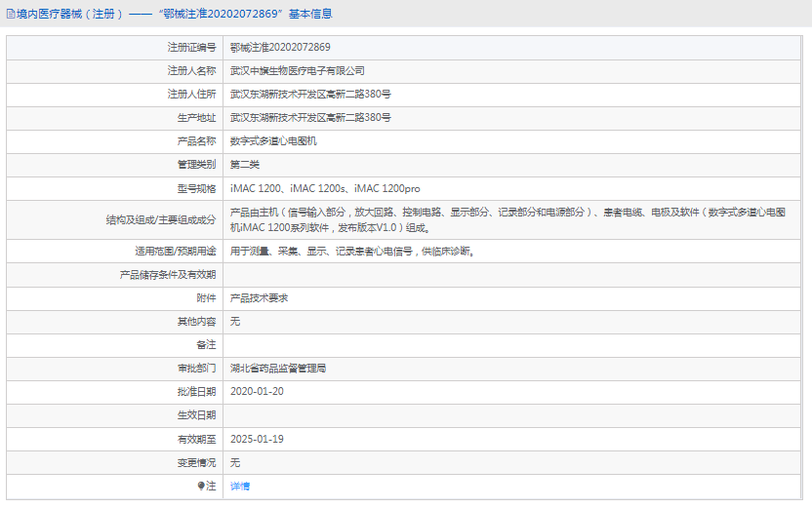This screenshot has width=812, height=508.
Task: Select approval date 2020-01-20
Action: click(x=257, y=392)
